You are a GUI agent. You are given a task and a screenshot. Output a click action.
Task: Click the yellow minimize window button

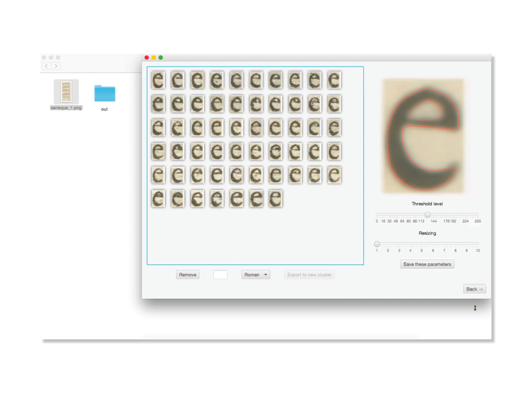[154, 58]
